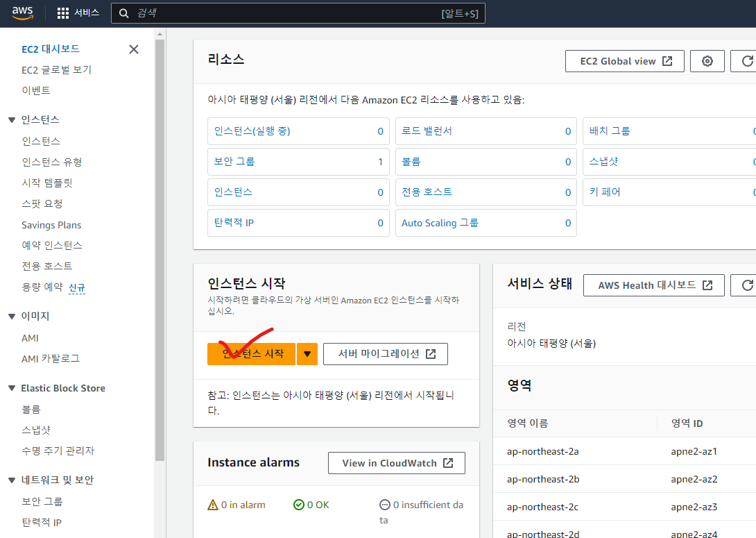
Task: Open 보안 그룹 resource card
Action: click(298, 162)
